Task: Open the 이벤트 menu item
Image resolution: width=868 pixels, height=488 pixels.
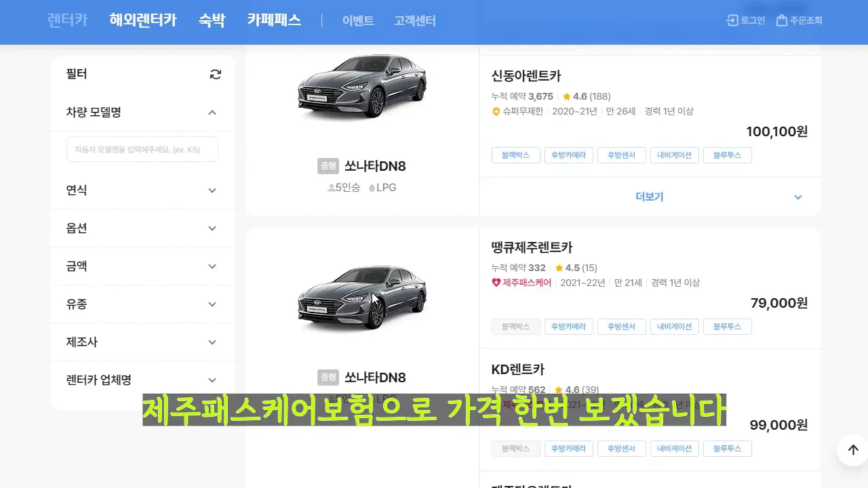Action: coord(358,21)
